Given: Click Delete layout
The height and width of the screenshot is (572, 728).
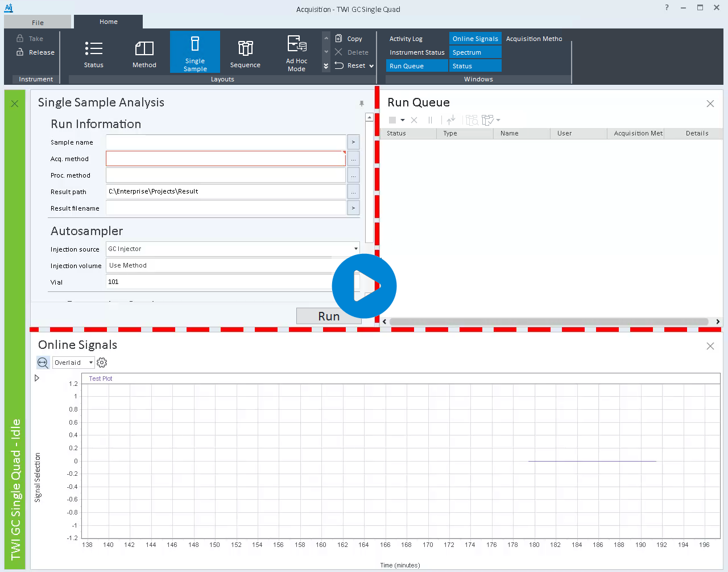Looking at the screenshot, I should [351, 52].
